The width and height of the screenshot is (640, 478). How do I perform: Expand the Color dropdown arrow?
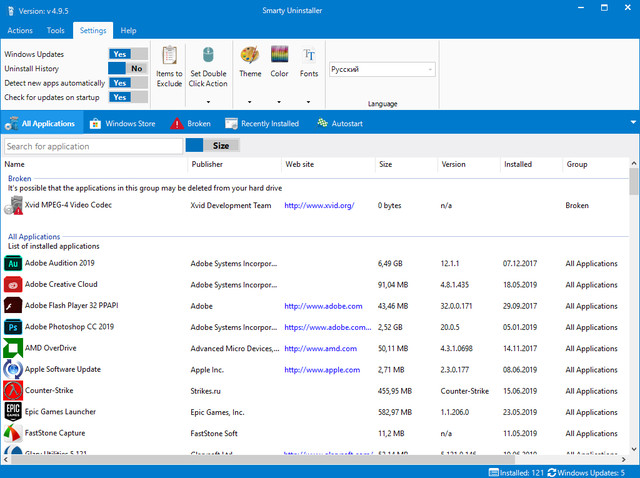[279, 102]
